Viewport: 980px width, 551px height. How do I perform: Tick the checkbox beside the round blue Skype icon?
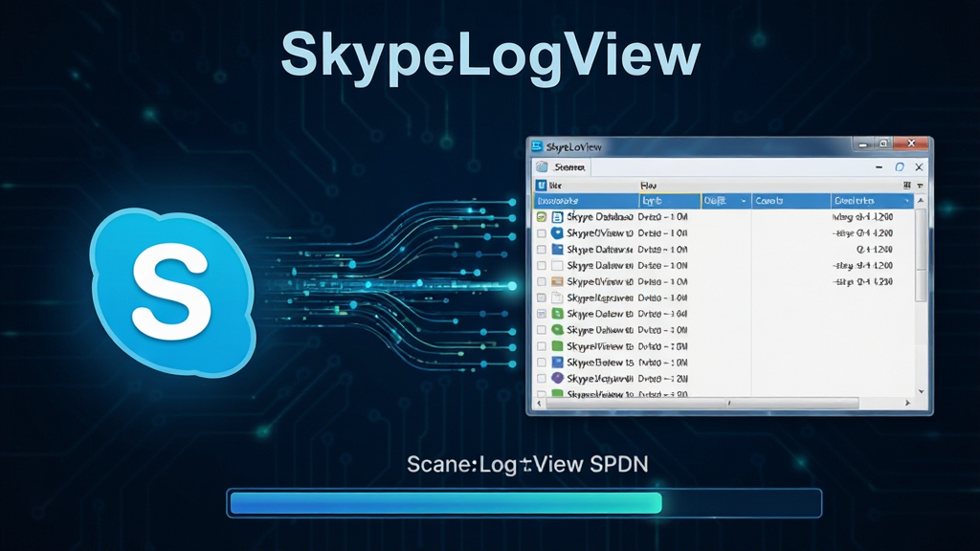[542, 233]
